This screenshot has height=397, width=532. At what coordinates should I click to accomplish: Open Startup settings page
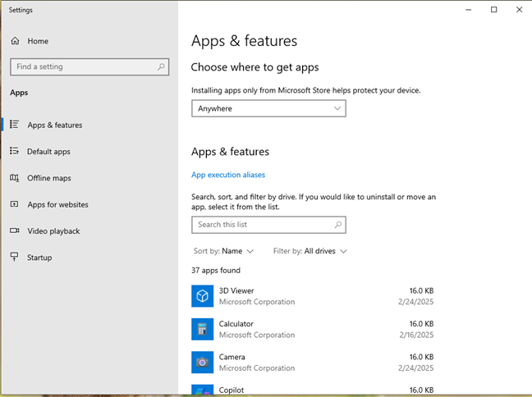(x=39, y=258)
